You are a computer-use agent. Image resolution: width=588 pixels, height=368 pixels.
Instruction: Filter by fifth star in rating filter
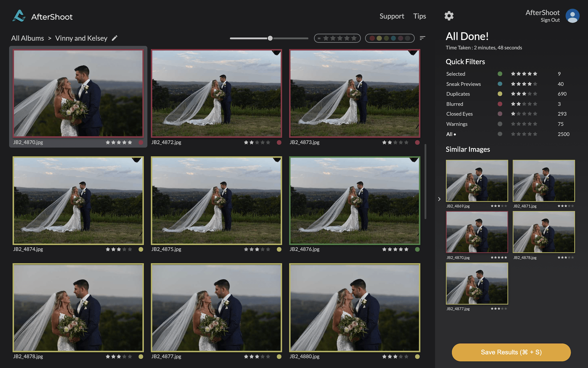[354, 38]
